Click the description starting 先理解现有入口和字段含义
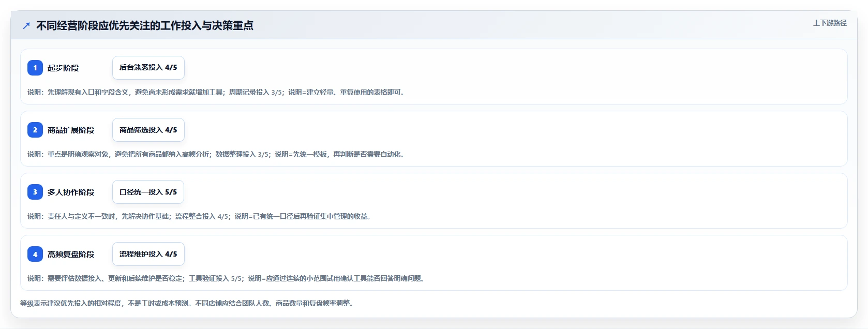The height and width of the screenshot is (329, 868). 217,92
